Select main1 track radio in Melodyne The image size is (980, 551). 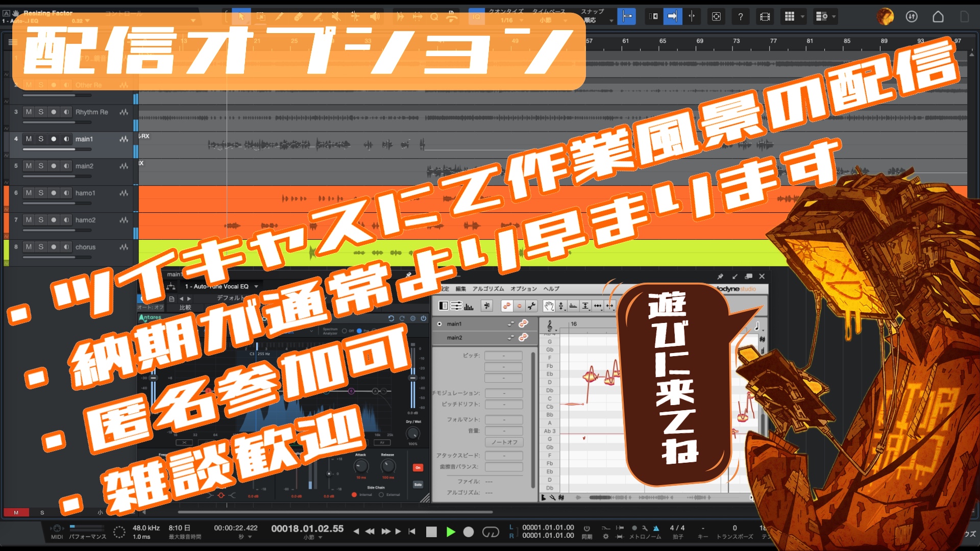tap(439, 324)
